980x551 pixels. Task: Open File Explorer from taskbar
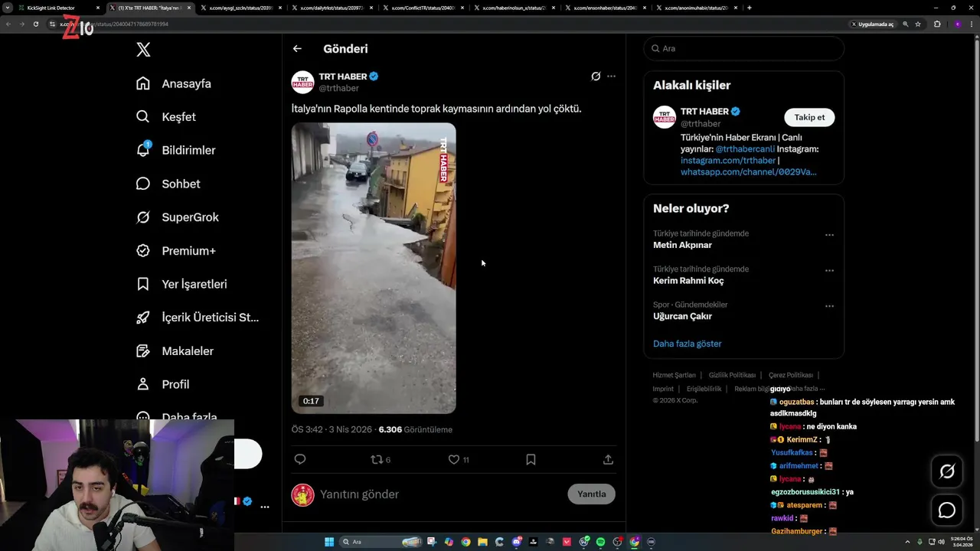pyautogui.click(x=482, y=542)
